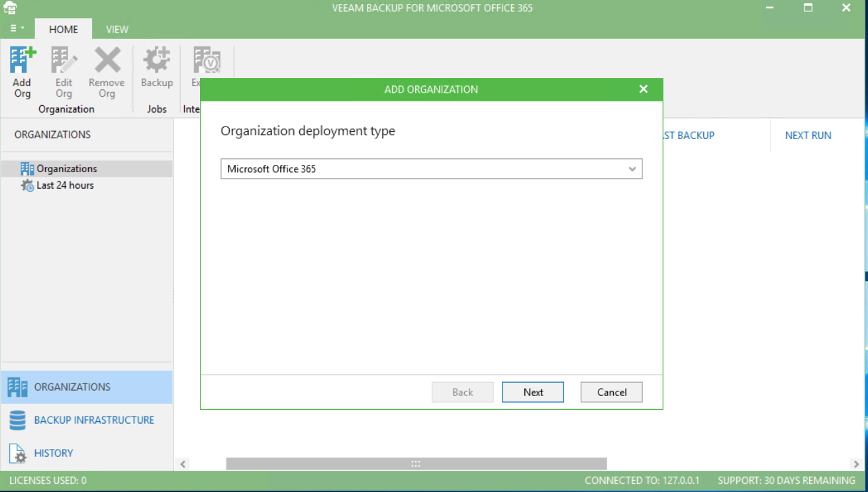Click the ORGANIZATIONS panel header text
The width and height of the screenshot is (868, 492).
tap(52, 134)
